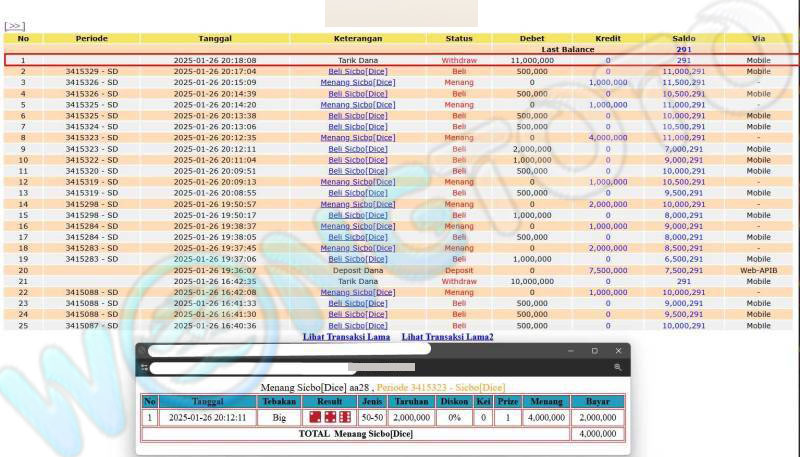
Task: Maximize the Sicbo result popup window
Action: click(594, 351)
